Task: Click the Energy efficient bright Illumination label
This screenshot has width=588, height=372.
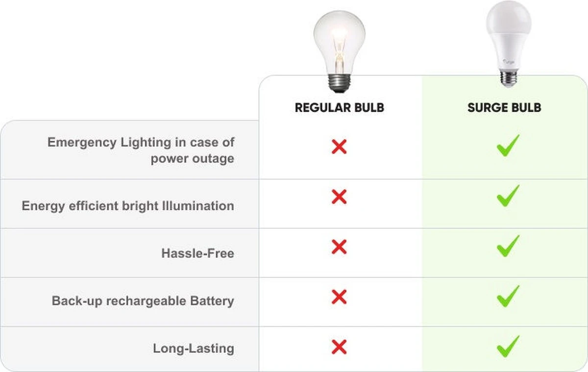Action: [128, 205]
